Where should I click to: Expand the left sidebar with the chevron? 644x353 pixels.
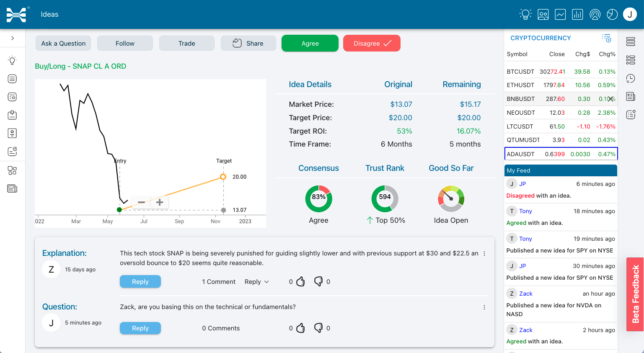[13, 38]
